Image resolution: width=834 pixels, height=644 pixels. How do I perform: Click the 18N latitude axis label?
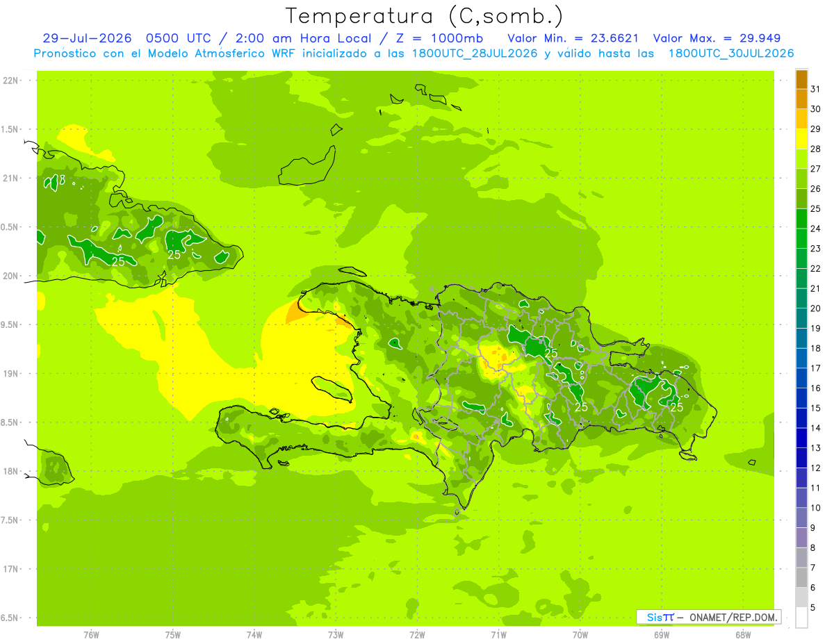(11, 471)
